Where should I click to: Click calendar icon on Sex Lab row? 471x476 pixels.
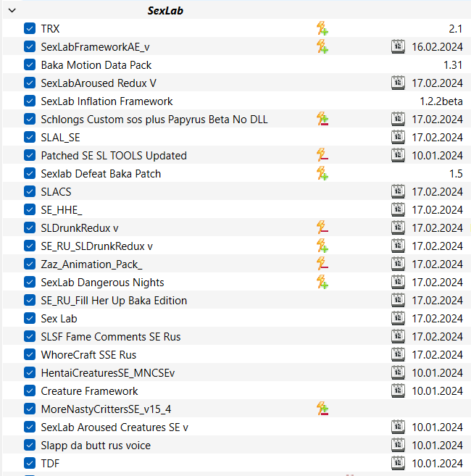(398, 319)
